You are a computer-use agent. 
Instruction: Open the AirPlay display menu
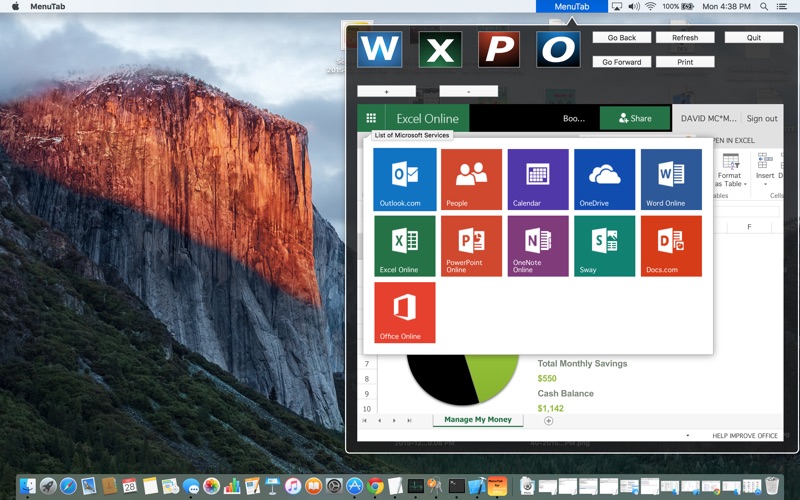click(617, 7)
